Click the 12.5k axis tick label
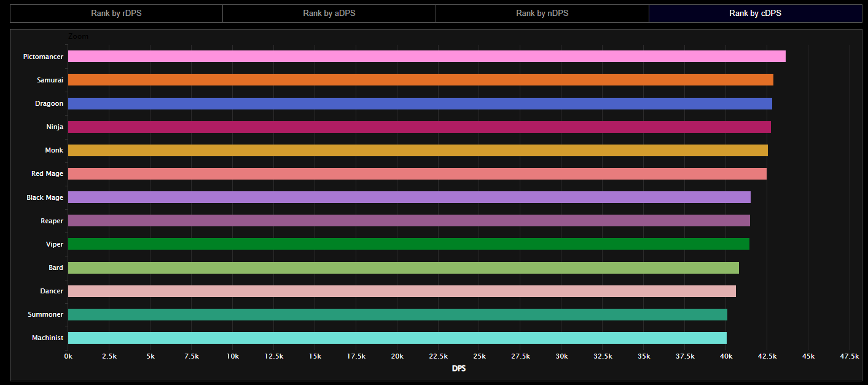 pos(274,357)
